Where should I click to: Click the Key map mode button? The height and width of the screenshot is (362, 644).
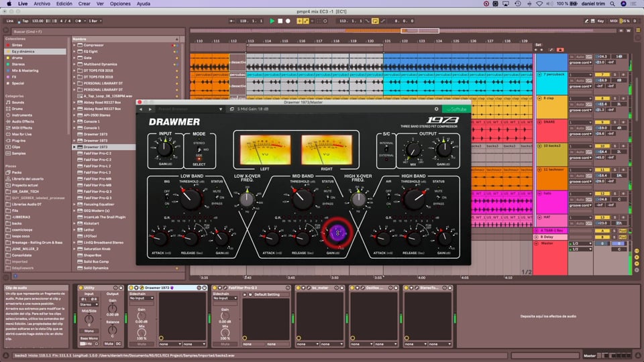pyautogui.click(x=600, y=21)
